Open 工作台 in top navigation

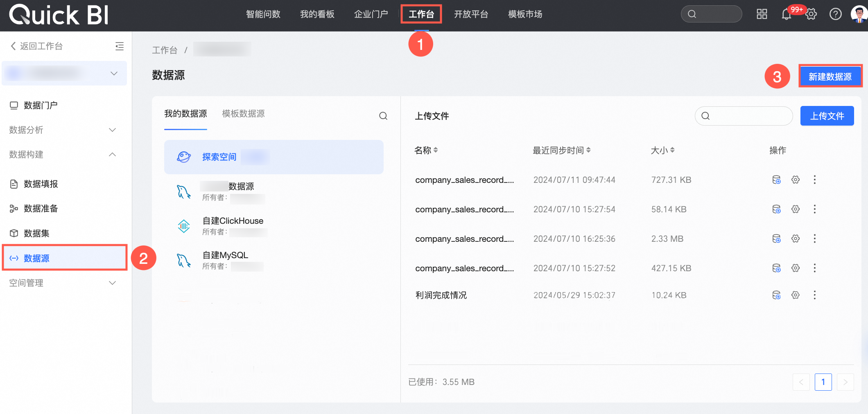[x=421, y=14]
